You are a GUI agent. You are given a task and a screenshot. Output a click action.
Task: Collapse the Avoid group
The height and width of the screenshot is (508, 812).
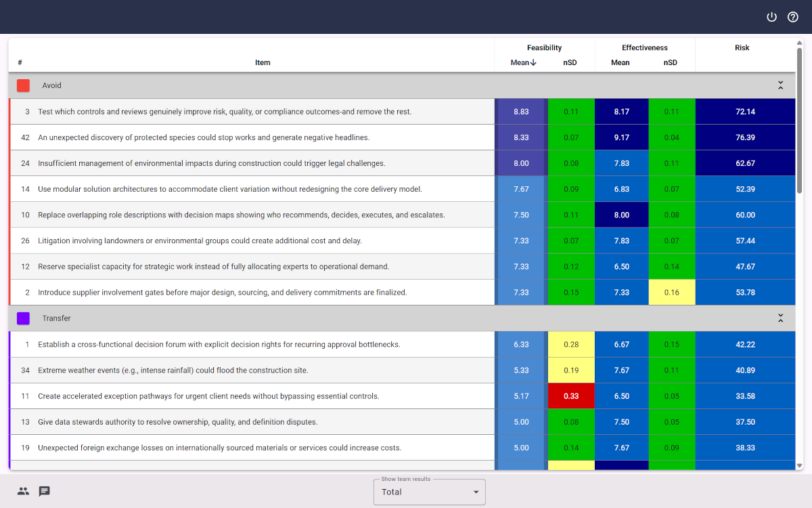coord(780,85)
